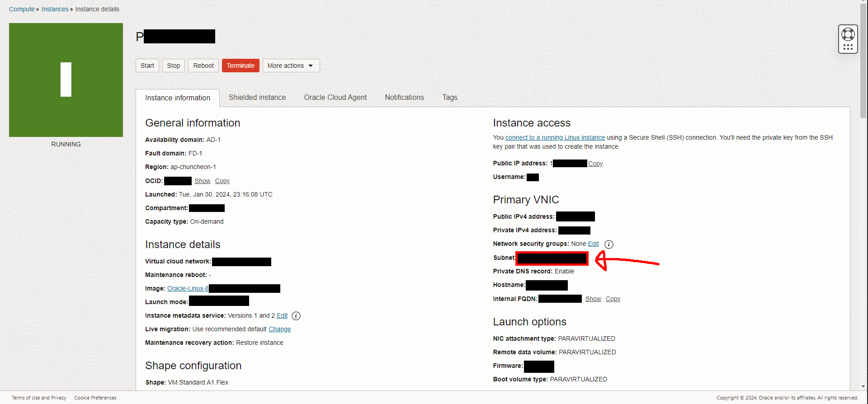Image resolution: width=868 pixels, height=404 pixels.
Task: Switch to the Tags tab
Action: [450, 98]
